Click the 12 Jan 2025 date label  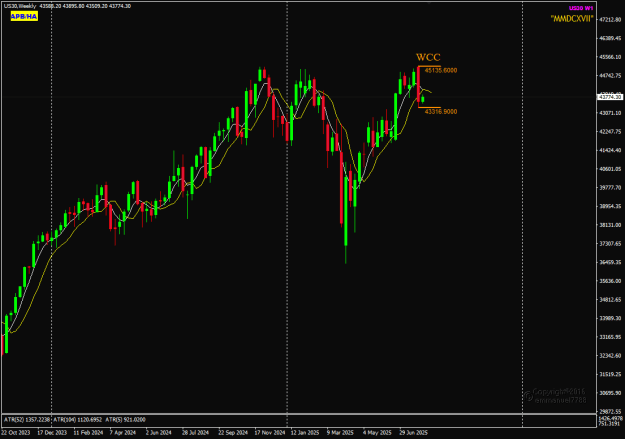[305, 433]
